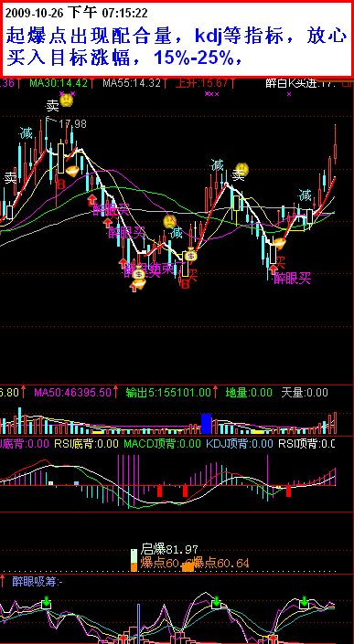Click the MACD顶背:0.00 label

162,444
